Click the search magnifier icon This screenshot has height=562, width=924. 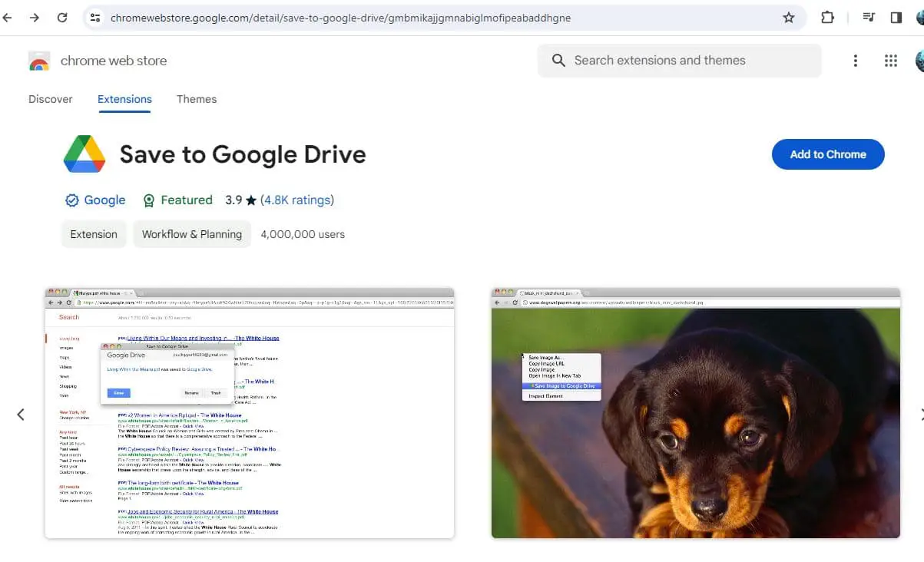(558, 61)
